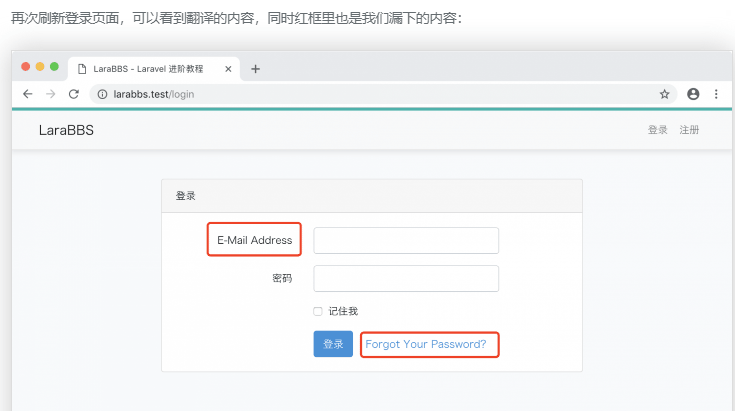
Task: Open the browser profile account icon
Action: coord(693,94)
